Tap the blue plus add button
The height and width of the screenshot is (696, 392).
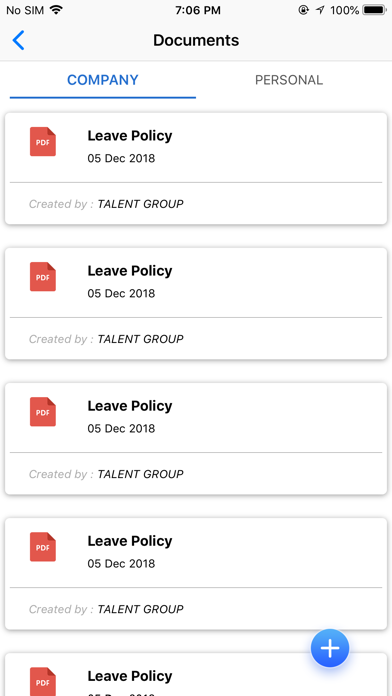(x=330, y=648)
